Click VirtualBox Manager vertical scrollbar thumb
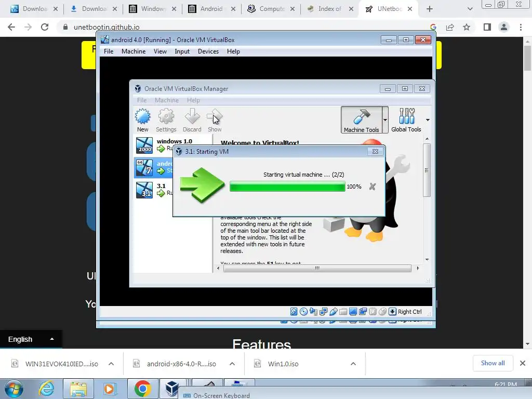Viewport: 532px width, 399px height. (x=427, y=170)
